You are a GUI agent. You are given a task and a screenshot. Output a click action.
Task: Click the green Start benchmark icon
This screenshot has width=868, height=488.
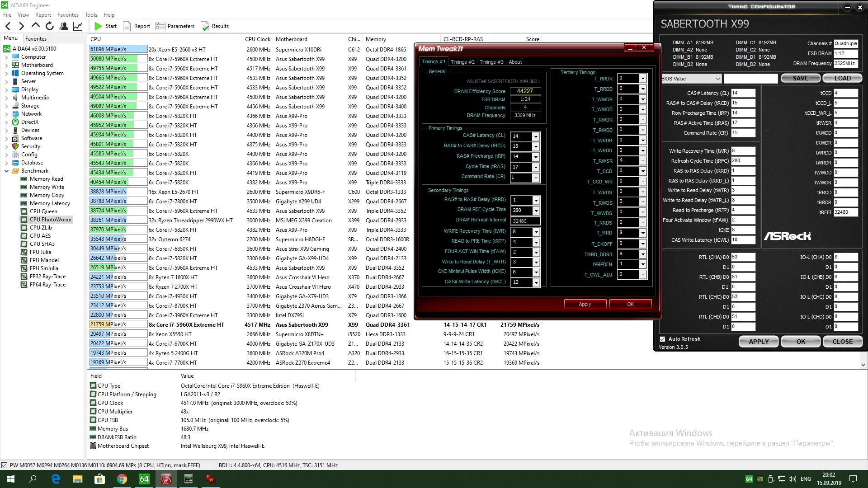click(98, 26)
